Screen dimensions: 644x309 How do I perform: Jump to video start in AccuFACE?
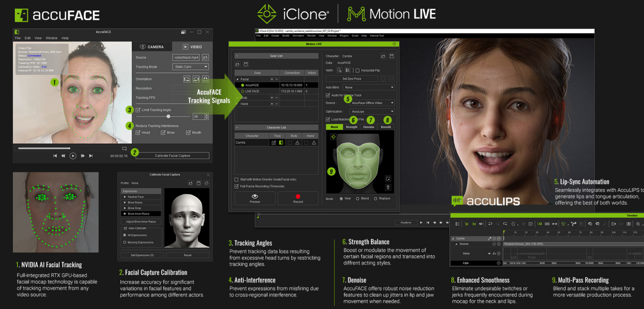[55, 155]
